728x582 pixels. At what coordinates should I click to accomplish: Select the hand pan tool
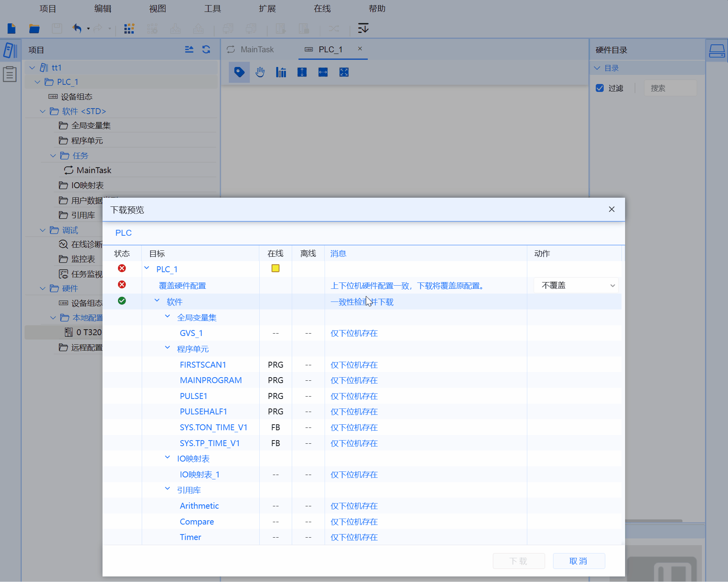click(260, 72)
